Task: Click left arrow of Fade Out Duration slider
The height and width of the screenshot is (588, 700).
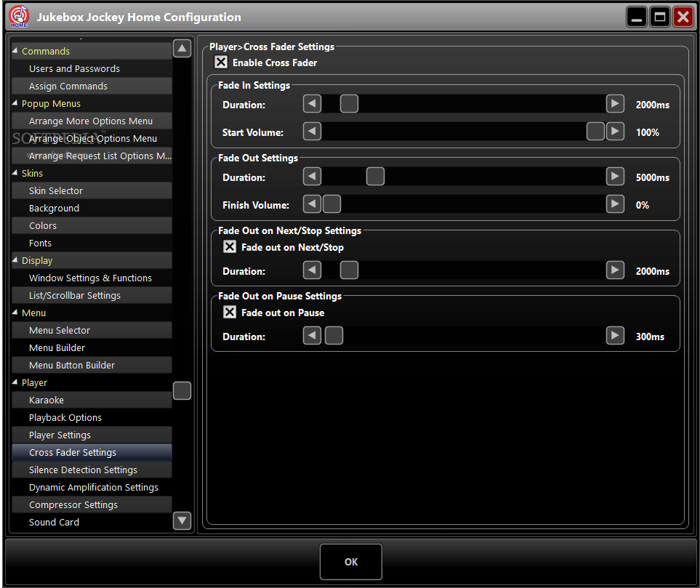Action: (x=312, y=177)
